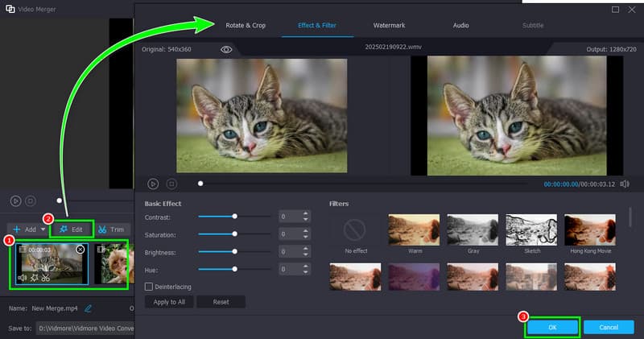Stop preview playback in the edit window
This screenshot has width=644, height=339.
(171, 184)
